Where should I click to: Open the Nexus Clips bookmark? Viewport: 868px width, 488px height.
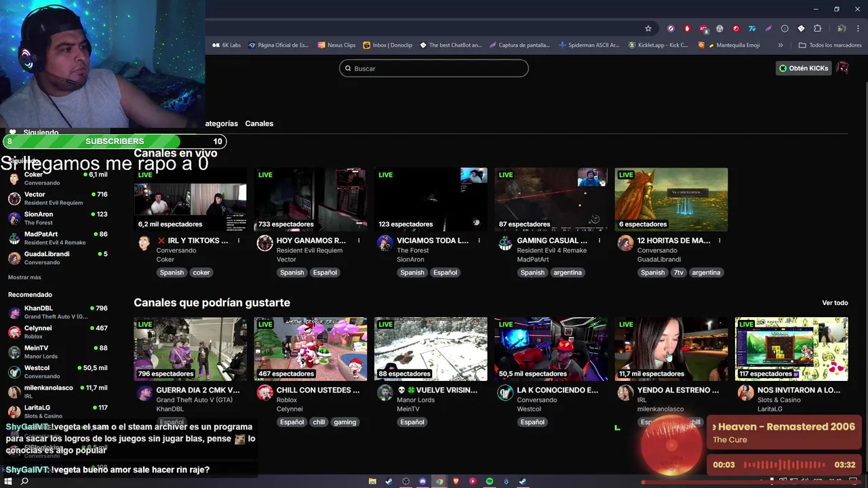coord(336,45)
